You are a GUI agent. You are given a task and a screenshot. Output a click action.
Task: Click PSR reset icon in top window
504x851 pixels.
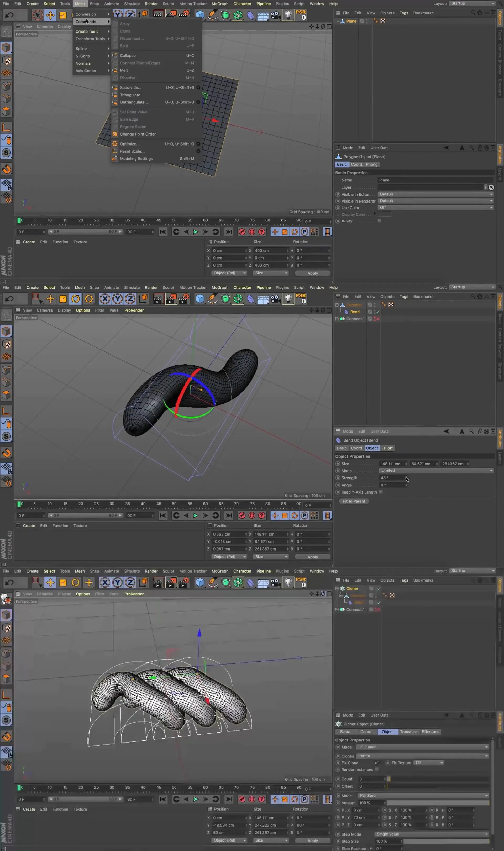click(301, 15)
